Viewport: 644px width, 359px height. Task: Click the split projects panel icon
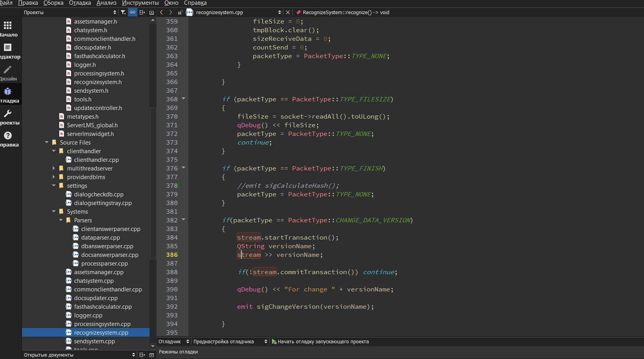point(142,13)
